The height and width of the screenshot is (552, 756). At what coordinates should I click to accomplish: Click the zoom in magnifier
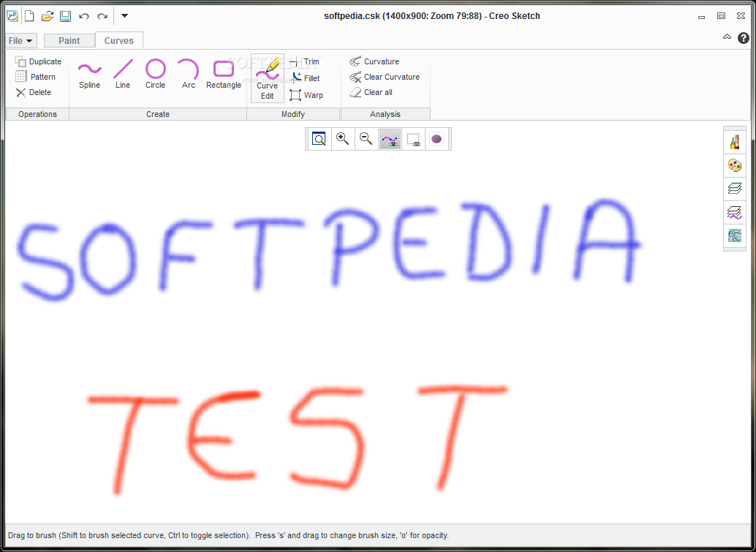pos(343,139)
